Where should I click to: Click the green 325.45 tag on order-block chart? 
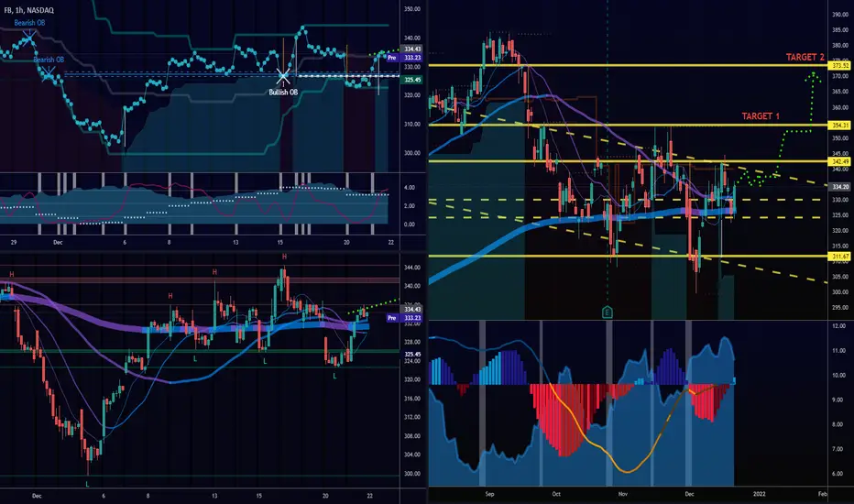pos(412,80)
